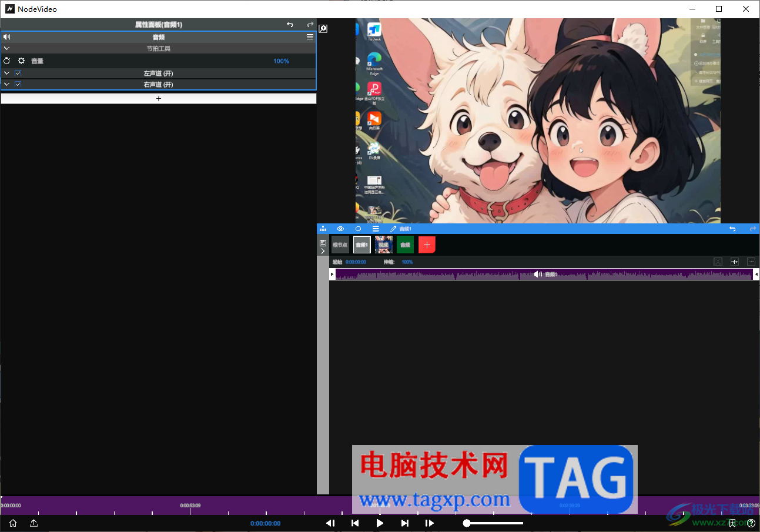Viewport: 760px width, 532px height.
Task: Select the 音频1 node tab
Action: click(362, 245)
